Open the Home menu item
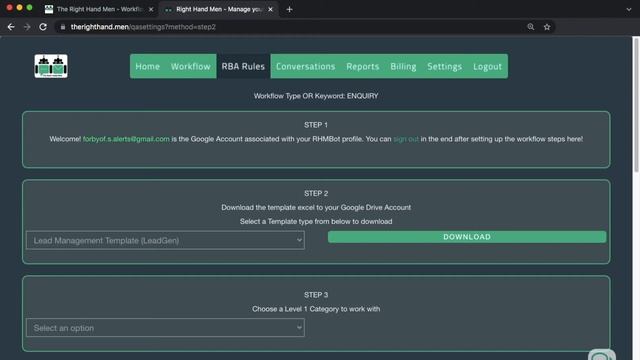Screen dimensions: 640x360 click(147, 66)
